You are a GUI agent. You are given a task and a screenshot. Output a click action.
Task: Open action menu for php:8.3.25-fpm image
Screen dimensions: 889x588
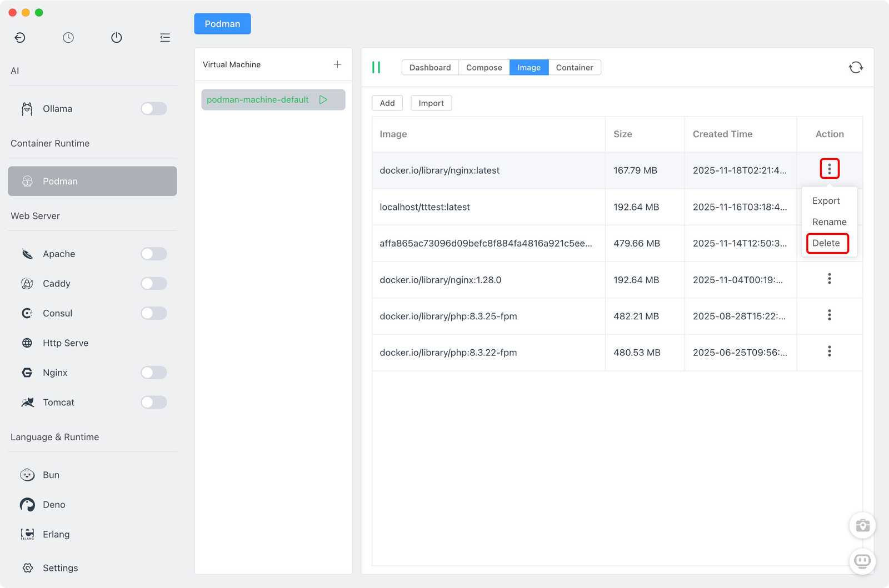click(830, 315)
